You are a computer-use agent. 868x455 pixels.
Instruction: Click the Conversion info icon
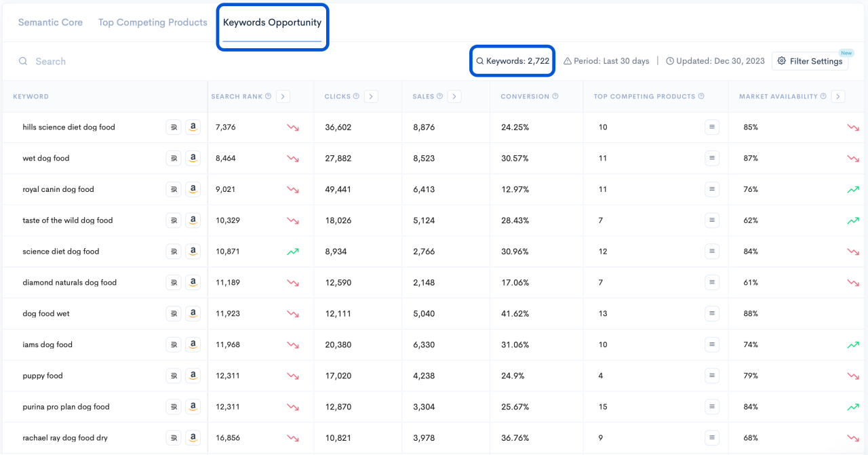(x=556, y=96)
